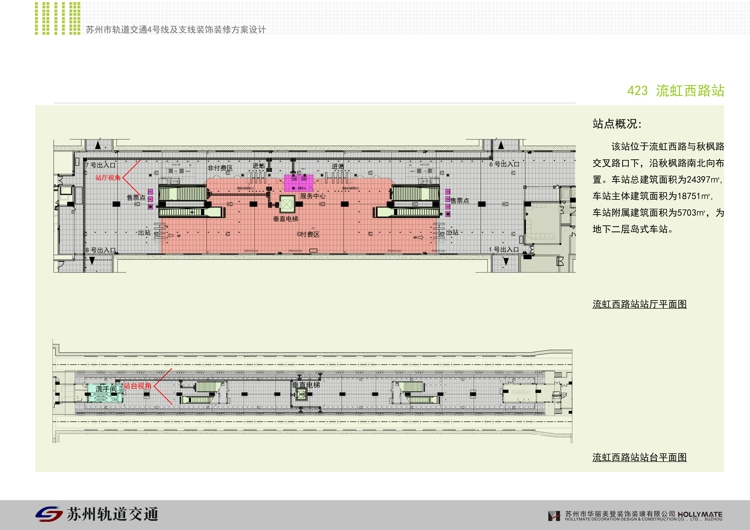Click the pink paid-zone area of hall plan
750x530 pixels.
(299, 216)
